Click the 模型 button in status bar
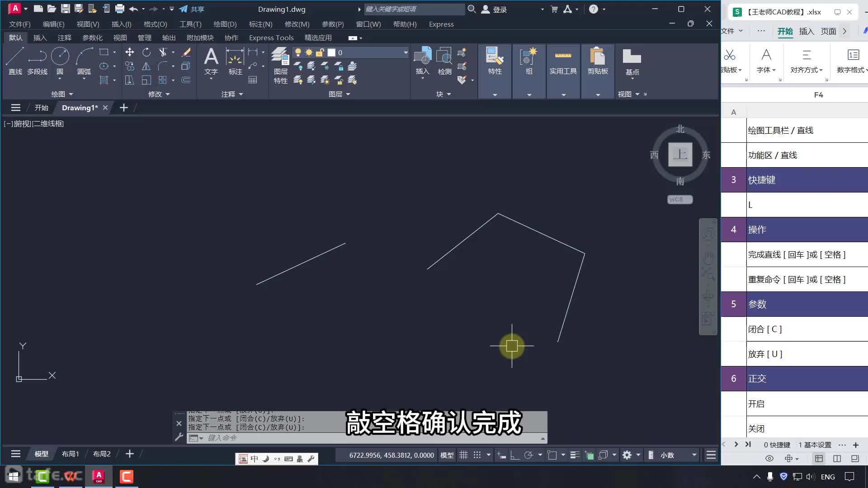 (447, 455)
